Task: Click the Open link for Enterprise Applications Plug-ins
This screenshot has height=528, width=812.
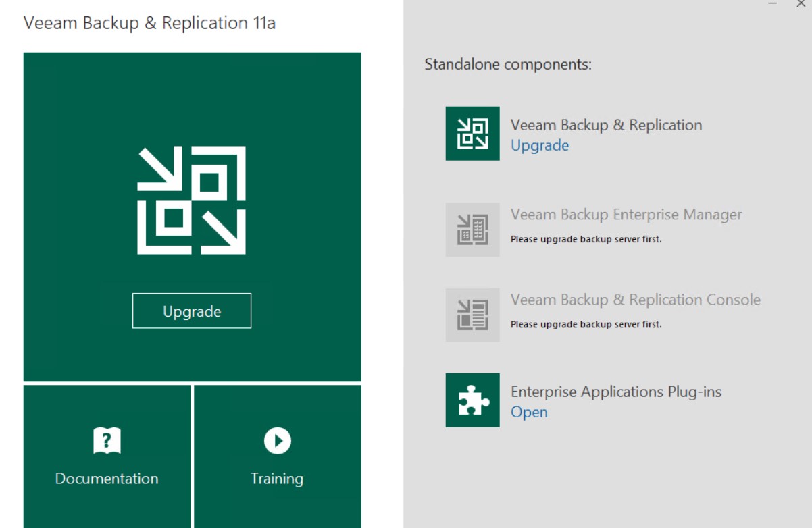Action: coord(529,412)
